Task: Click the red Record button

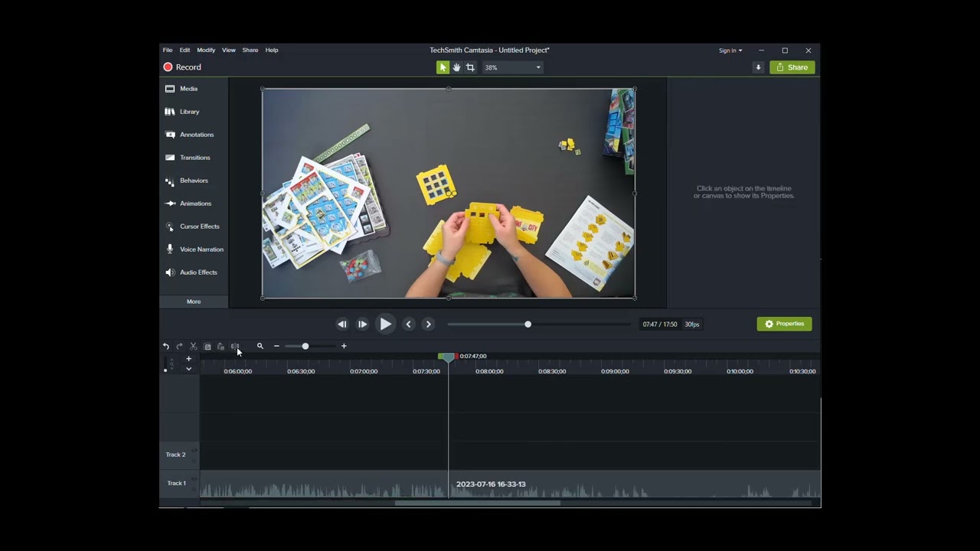Action: point(182,67)
